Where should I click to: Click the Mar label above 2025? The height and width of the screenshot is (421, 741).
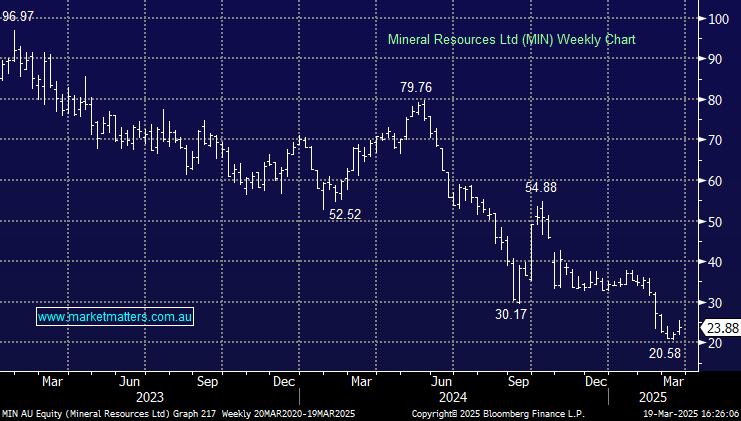[x=672, y=381]
